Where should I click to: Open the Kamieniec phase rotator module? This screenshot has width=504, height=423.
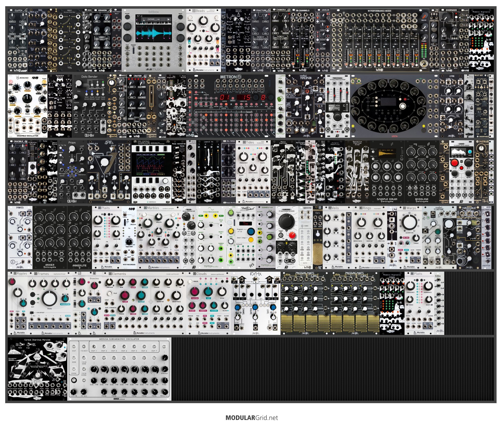pyautogui.click(x=287, y=237)
